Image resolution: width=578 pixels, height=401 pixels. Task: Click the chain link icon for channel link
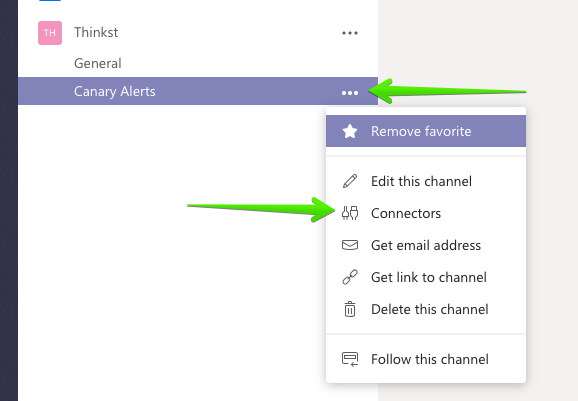[350, 277]
